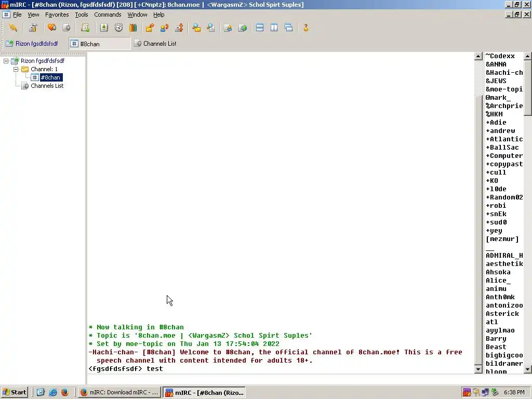Open the Window menu
This screenshot has height=399, width=532.
[x=137, y=15]
